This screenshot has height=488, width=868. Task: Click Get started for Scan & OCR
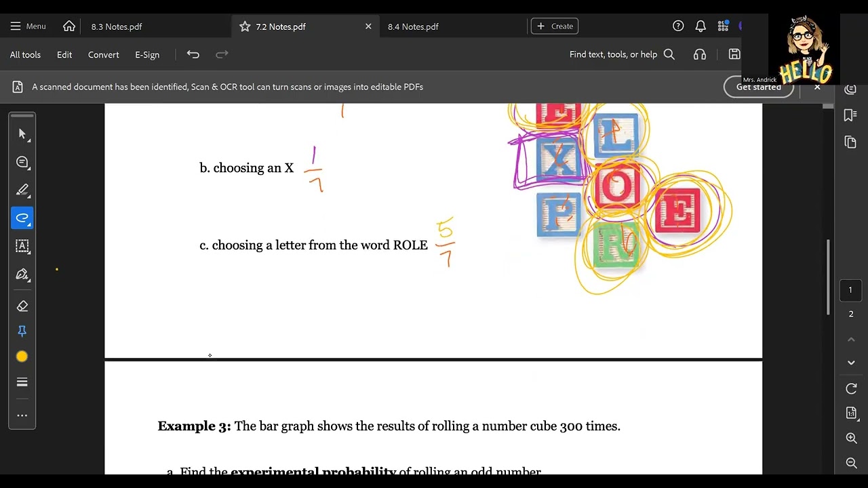point(758,87)
